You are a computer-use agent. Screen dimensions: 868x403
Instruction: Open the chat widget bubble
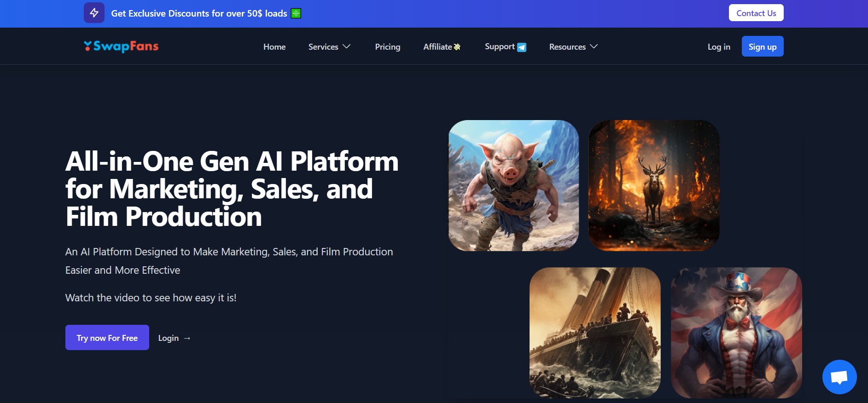(x=839, y=377)
